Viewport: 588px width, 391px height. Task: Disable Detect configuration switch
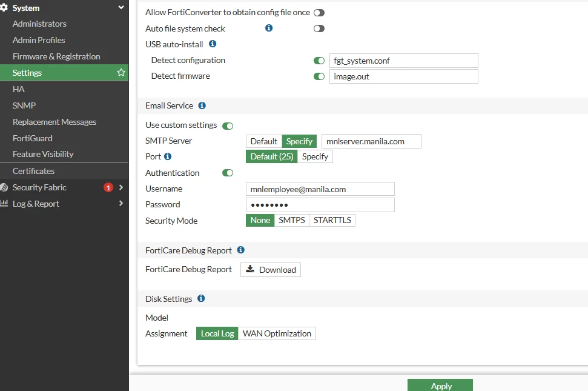319,61
